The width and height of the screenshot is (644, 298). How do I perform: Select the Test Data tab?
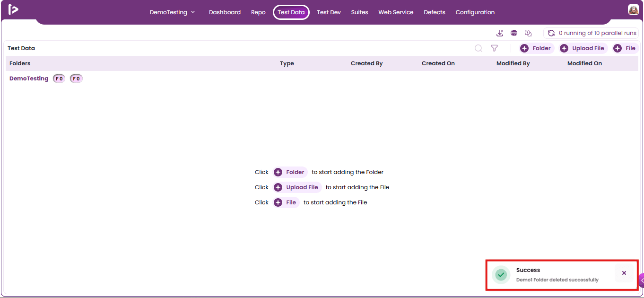tap(291, 12)
